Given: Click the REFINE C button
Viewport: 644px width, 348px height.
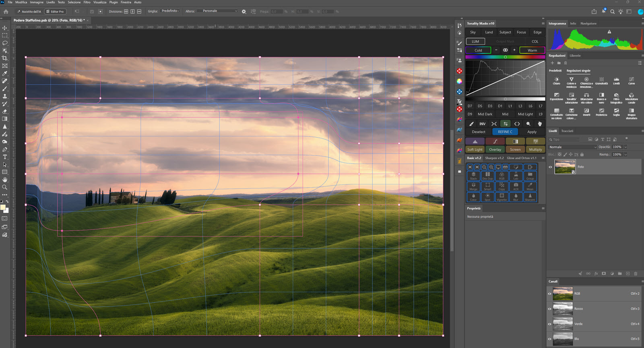Looking at the screenshot, I should click(x=505, y=132).
